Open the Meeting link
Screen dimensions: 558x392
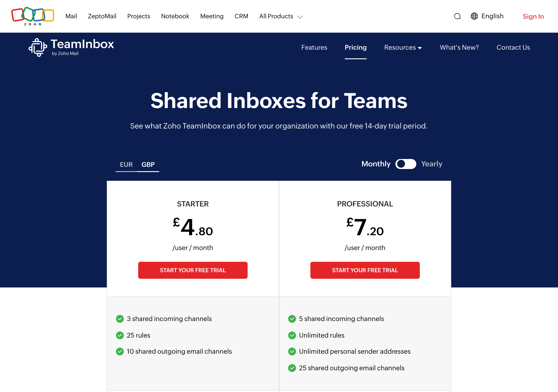tap(212, 16)
